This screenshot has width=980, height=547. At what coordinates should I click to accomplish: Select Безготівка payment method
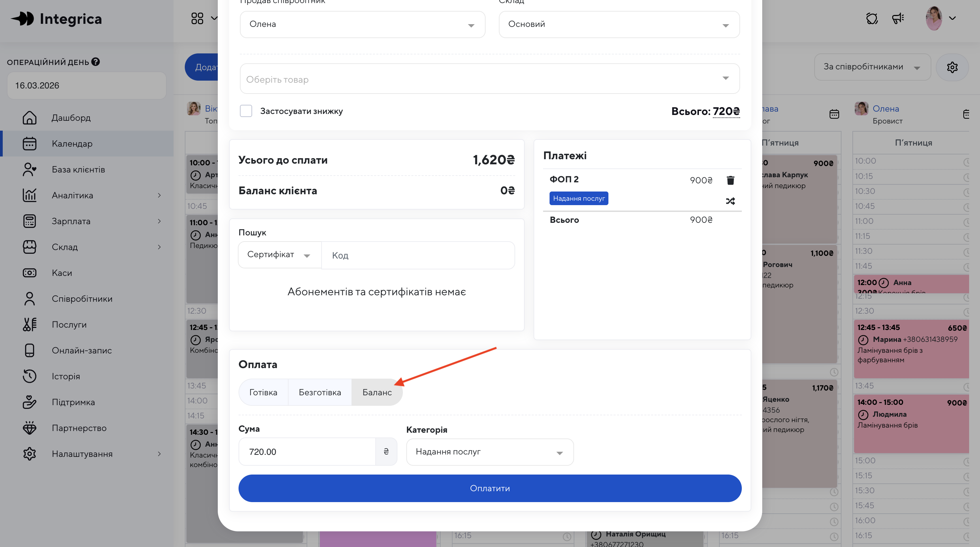coord(320,392)
